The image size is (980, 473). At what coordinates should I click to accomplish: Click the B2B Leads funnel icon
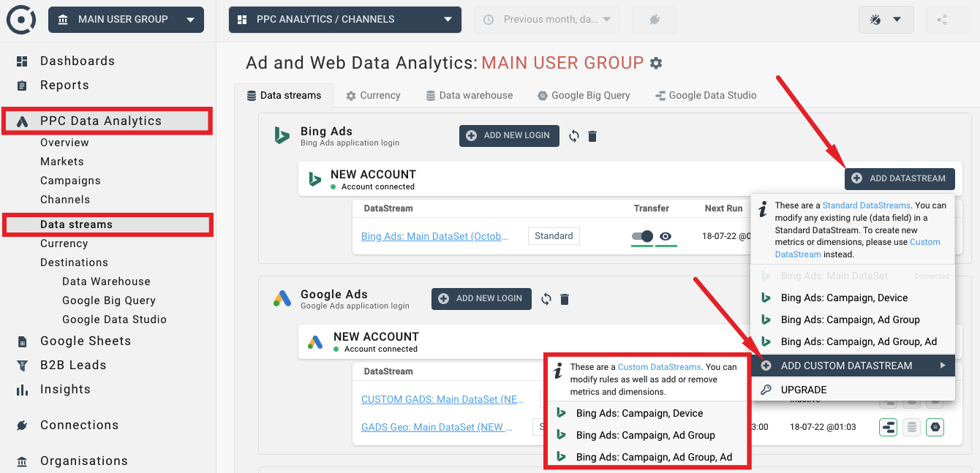pos(22,366)
